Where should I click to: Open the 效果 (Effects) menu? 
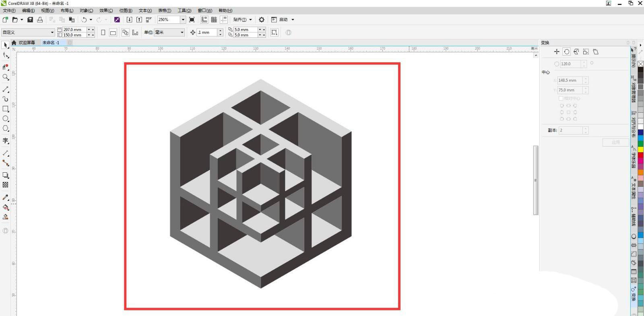(x=106, y=10)
